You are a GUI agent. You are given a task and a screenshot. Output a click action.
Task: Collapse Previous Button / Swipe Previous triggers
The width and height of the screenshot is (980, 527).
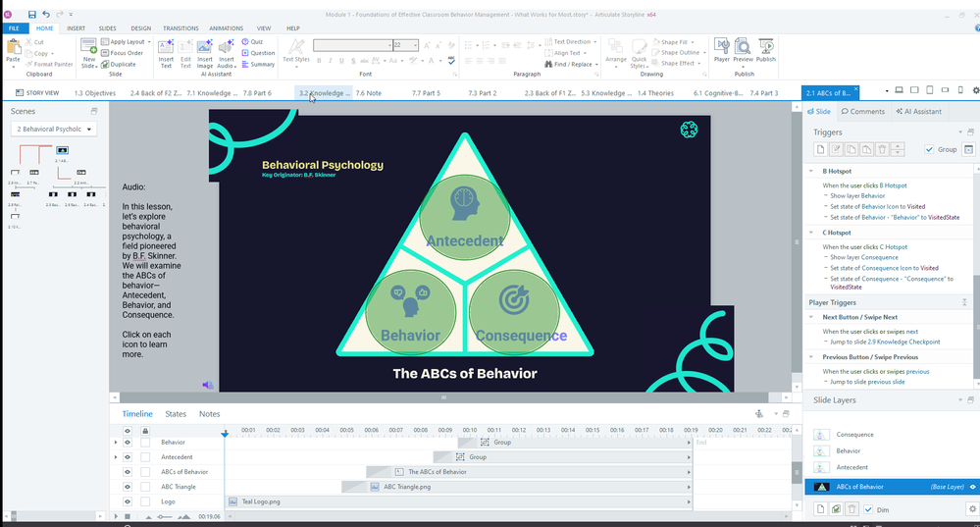tap(811, 357)
